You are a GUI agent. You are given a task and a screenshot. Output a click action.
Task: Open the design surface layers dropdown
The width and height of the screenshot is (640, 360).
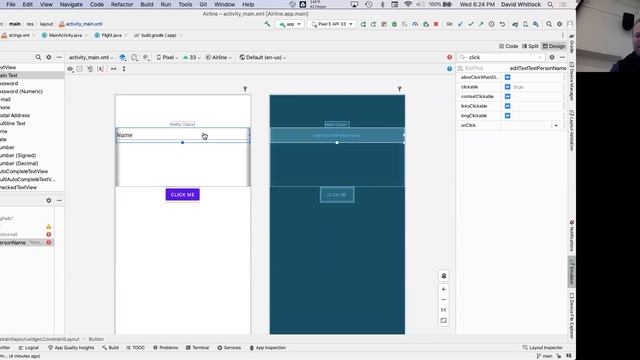122,58
